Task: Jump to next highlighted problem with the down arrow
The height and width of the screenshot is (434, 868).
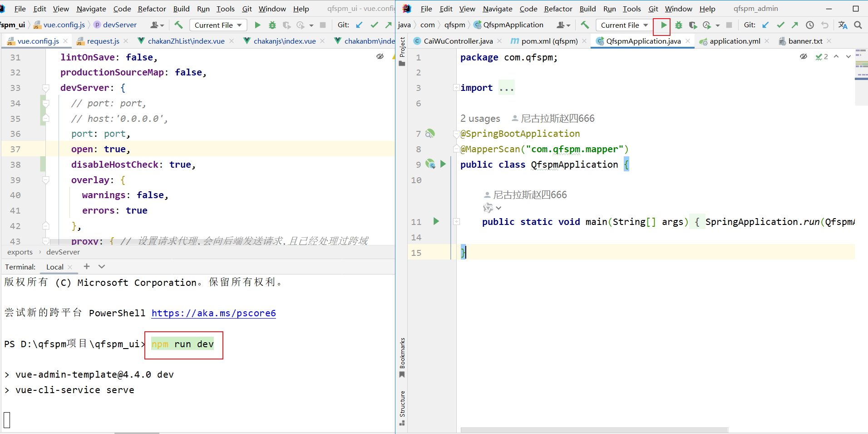Action: (x=848, y=57)
